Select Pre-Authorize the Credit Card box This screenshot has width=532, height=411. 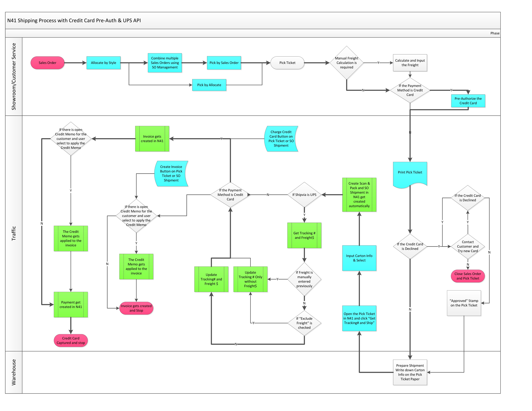[x=468, y=101]
